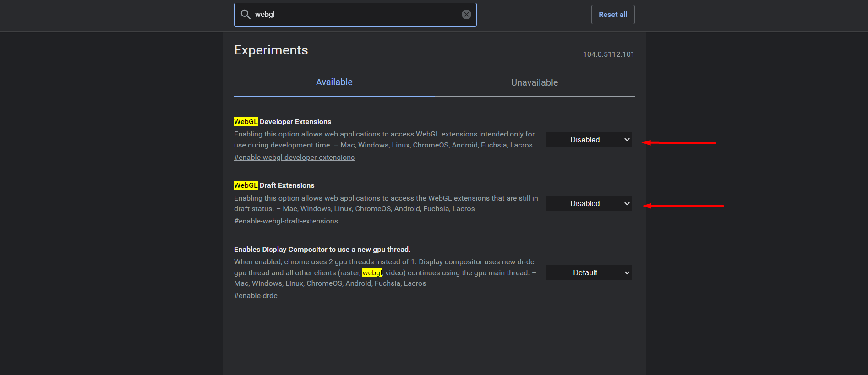
Task: Click the Display compositor description paragraph
Action: click(x=385, y=272)
